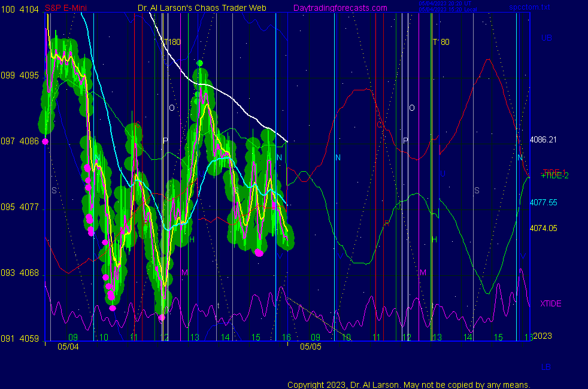Screen dimensions: 588x389
Task: Click the green 'H' label on 05/04
Action: (192, 239)
